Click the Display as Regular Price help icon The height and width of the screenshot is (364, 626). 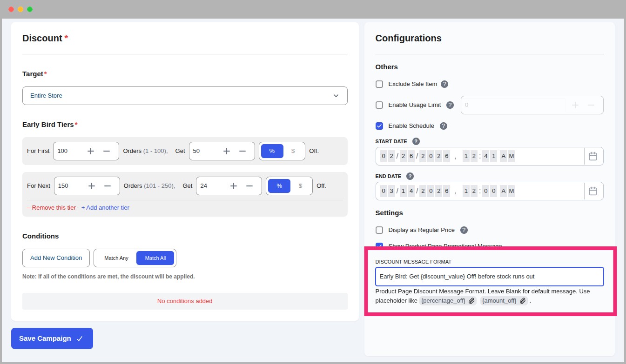(464, 230)
